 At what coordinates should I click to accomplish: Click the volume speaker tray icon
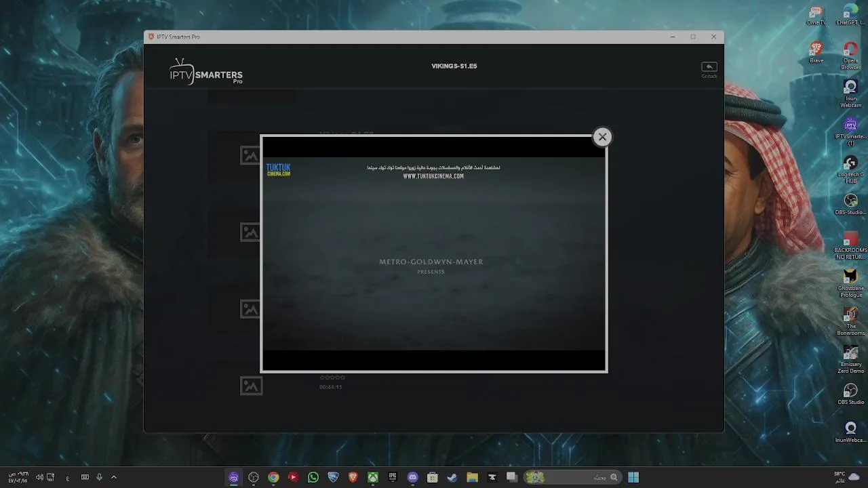click(x=39, y=477)
